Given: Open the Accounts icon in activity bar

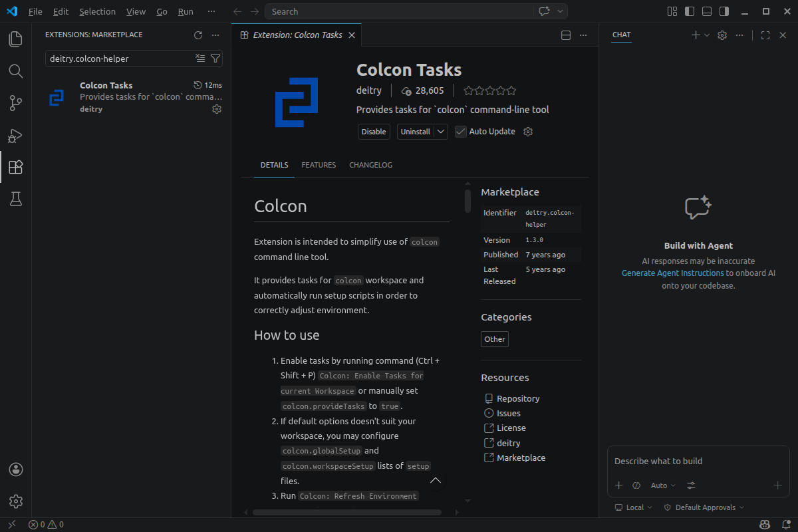Looking at the screenshot, I should pyautogui.click(x=16, y=469).
